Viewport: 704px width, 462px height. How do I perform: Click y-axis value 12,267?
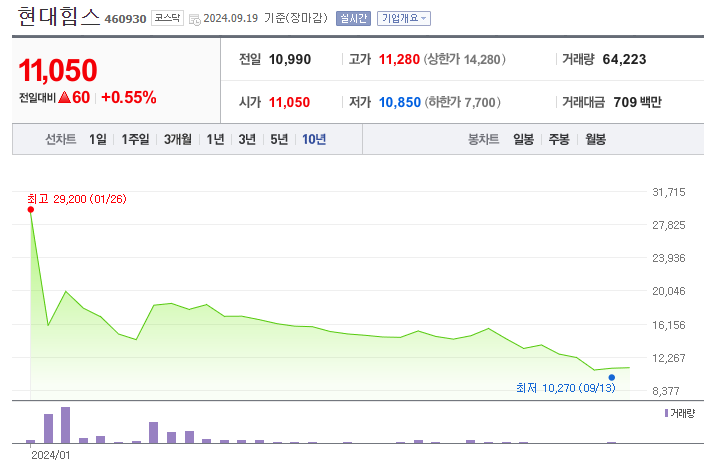tap(669, 358)
